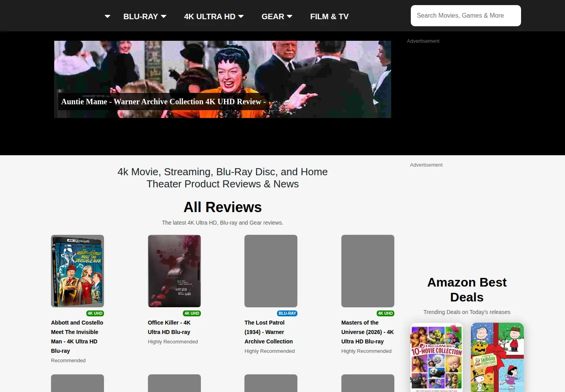Select 'Highly Recommended' under Masters of the Universe
The height and width of the screenshot is (392, 565).
[x=366, y=351]
